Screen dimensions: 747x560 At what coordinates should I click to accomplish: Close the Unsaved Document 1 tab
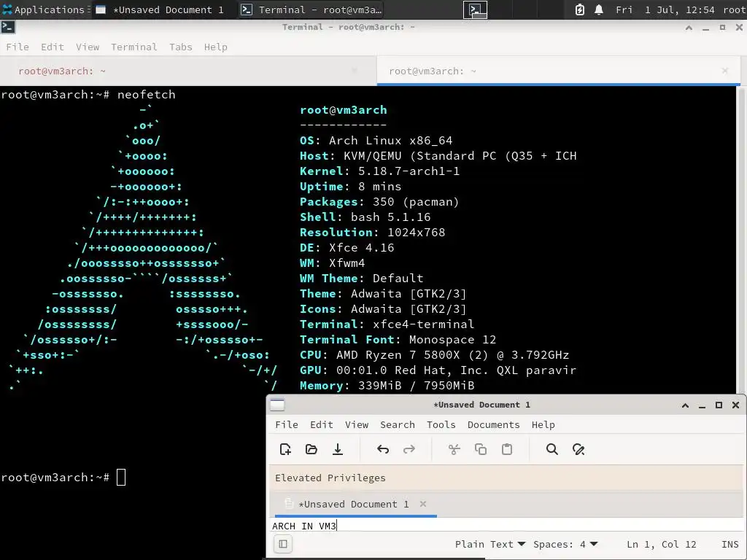[x=423, y=504]
